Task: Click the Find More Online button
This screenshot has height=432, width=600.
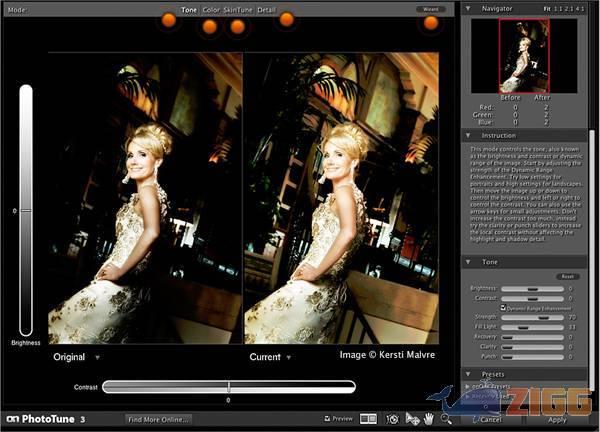Action: pyautogui.click(x=158, y=419)
